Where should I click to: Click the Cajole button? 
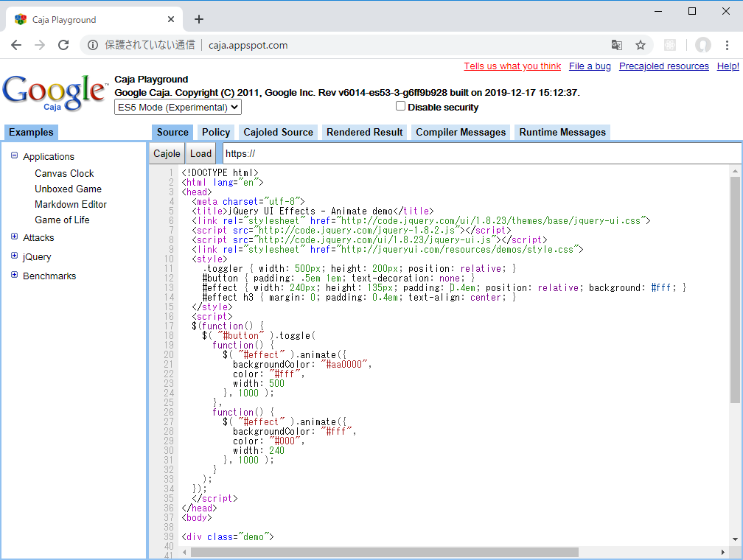[166, 153]
